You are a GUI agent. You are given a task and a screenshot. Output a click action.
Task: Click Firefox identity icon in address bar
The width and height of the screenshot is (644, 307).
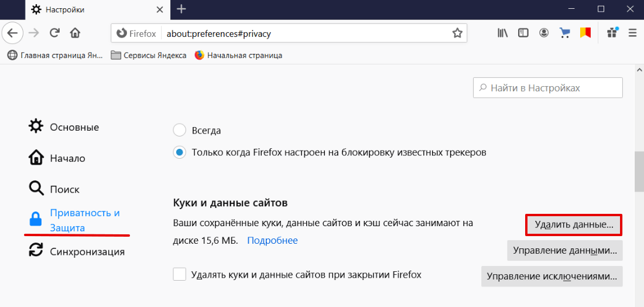121,33
